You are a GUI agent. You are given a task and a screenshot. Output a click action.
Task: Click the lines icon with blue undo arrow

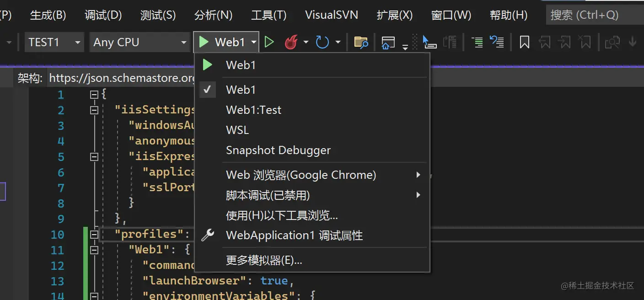point(497,42)
